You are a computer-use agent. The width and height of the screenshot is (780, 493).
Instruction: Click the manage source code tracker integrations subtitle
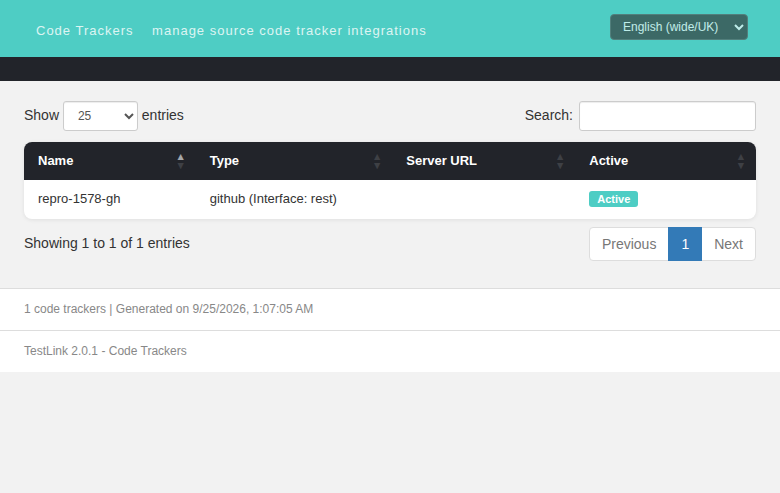click(x=289, y=31)
